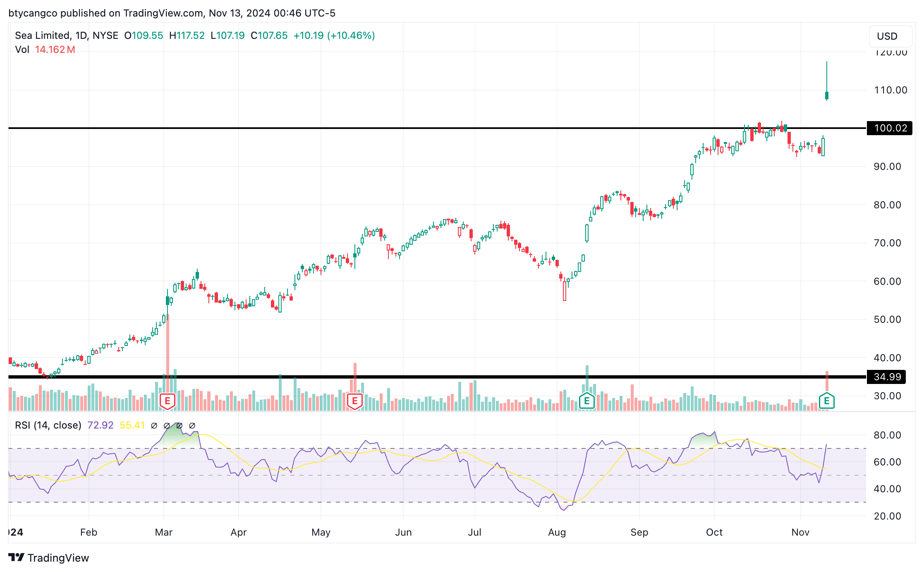This screenshot has width=924, height=572.
Task: Click the Nov label on time axis
Action: (x=800, y=532)
